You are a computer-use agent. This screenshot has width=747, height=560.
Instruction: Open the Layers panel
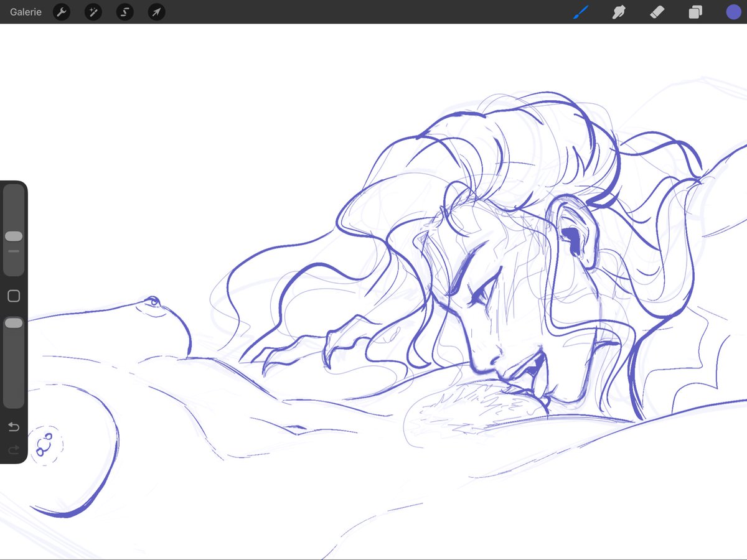coord(695,12)
